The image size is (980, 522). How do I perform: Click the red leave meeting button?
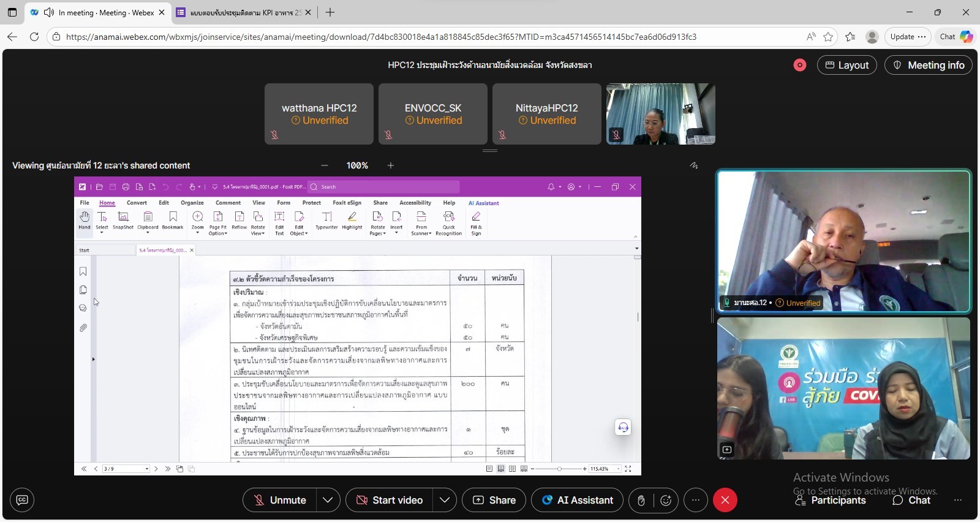click(x=725, y=501)
